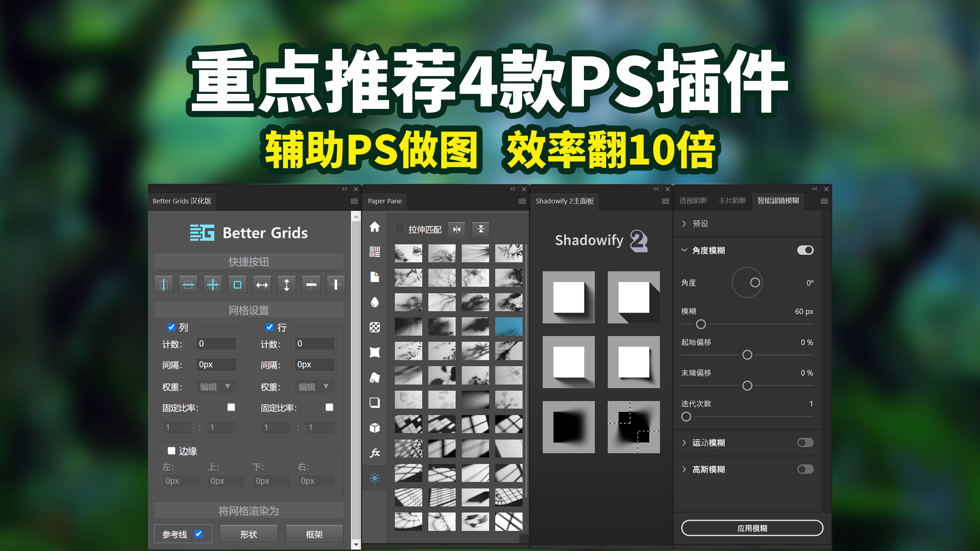Image resolution: width=980 pixels, height=551 pixels.
Task: Click the horizontal center guide quick button
Action: point(188,284)
